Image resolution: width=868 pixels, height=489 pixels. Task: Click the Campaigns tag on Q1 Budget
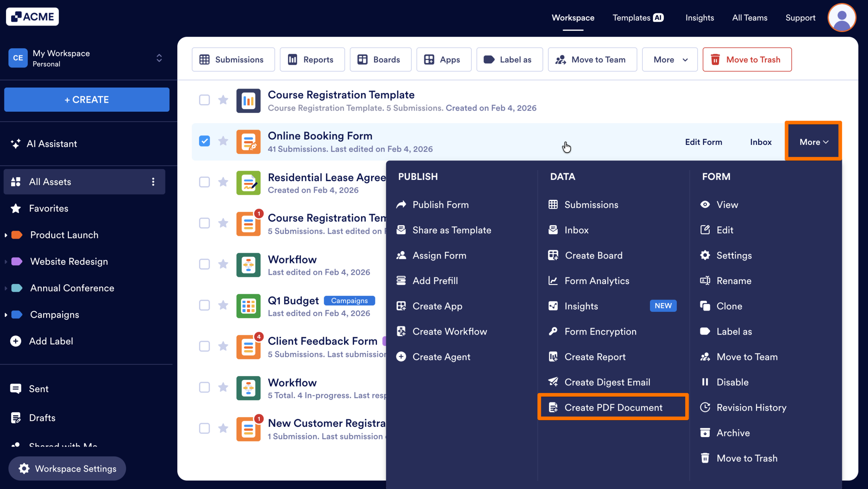coord(349,300)
